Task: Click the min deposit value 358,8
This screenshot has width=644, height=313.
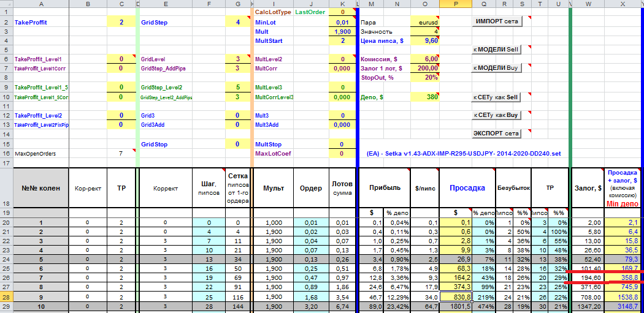Action: pos(623,277)
